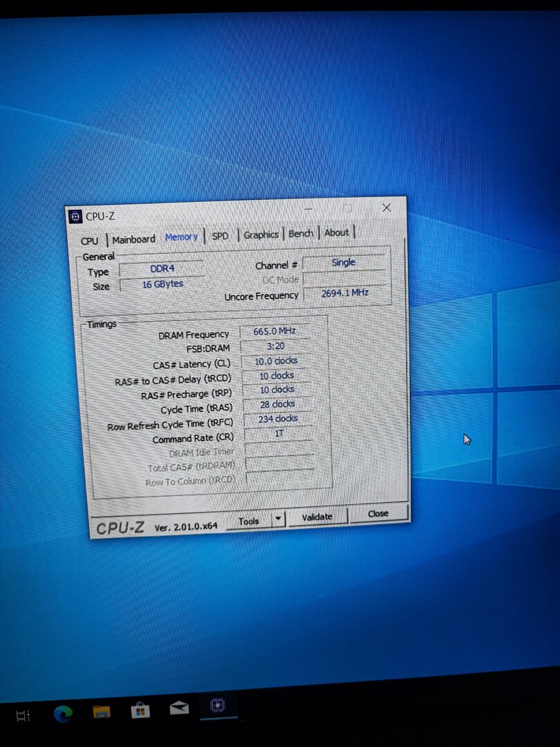Go to the Bench tab
The image size is (560, 747).
coord(301,234)
